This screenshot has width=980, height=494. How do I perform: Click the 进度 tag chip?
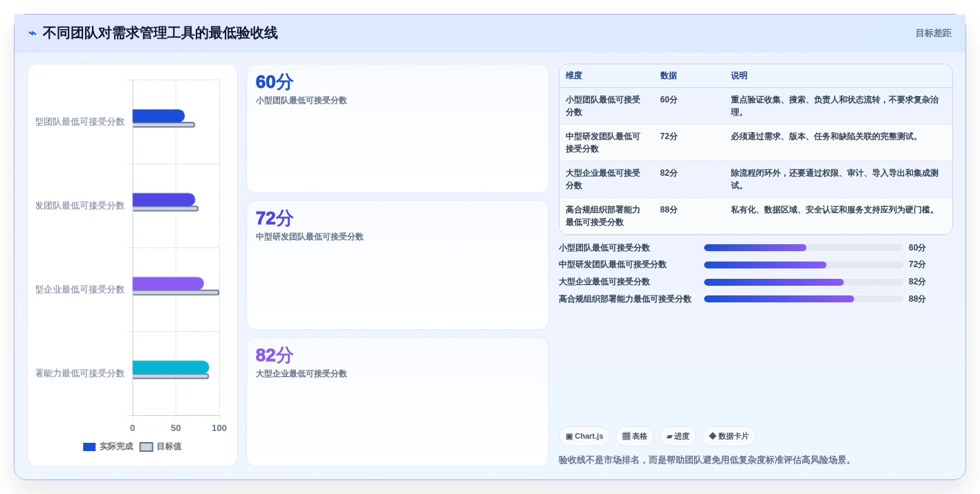pos(678,437)
